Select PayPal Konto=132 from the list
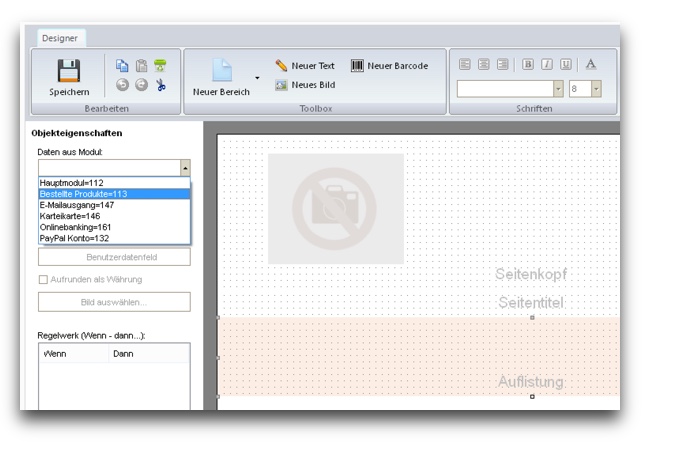Image resolution: width=682 pixels, height=452 pixels. click(x=114, y=238)
